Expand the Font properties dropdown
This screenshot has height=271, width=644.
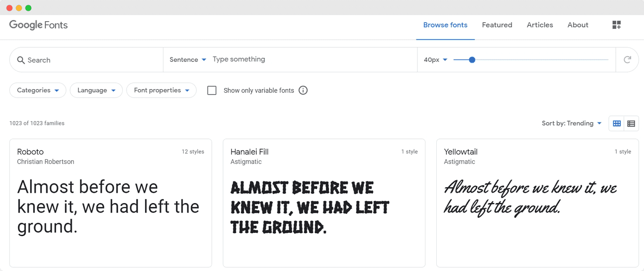coord(161,90)
